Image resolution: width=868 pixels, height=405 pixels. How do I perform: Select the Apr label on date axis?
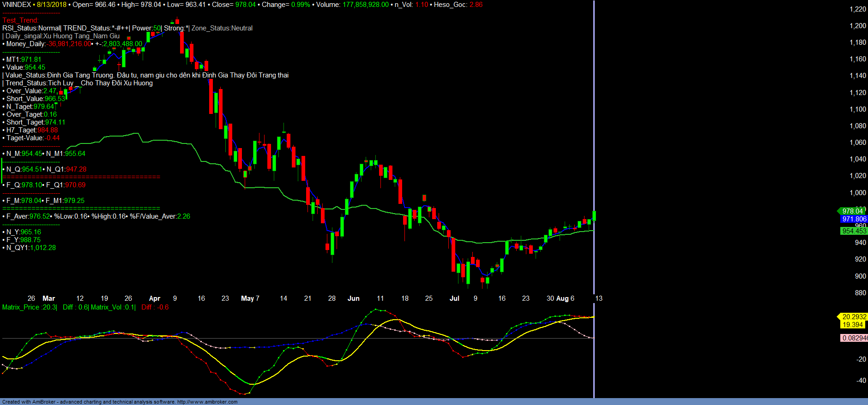coord(155,298)
